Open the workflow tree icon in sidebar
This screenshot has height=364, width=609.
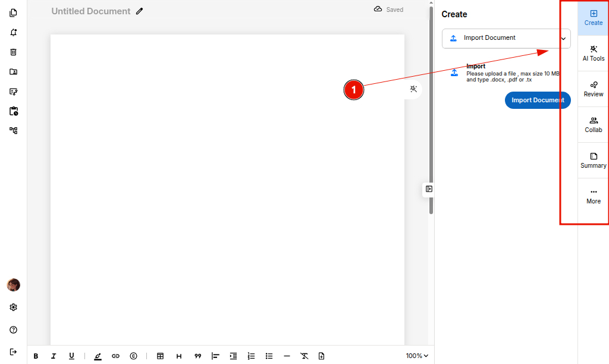(x=13, y=130)
